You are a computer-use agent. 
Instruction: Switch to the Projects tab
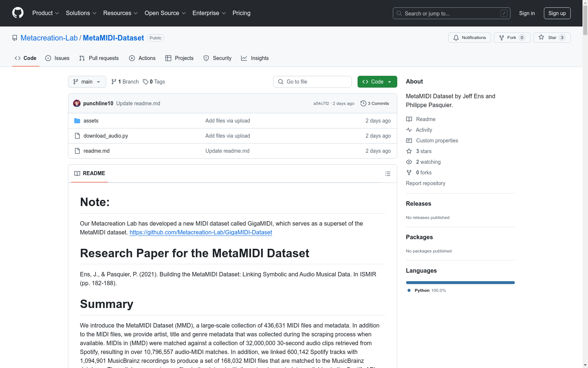coord(179,58)
